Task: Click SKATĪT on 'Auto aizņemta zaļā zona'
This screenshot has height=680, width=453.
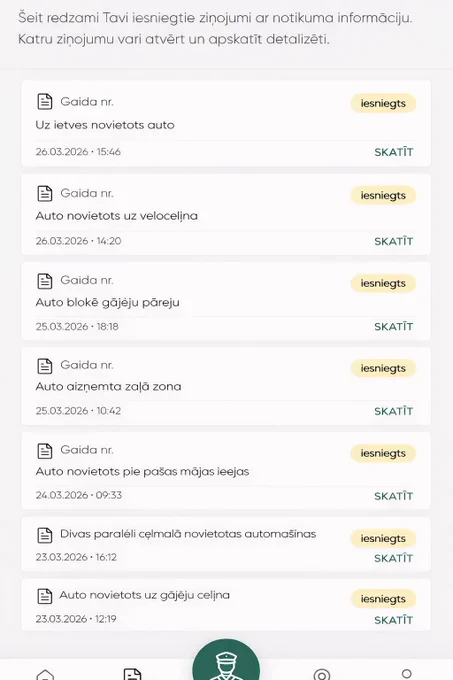Action: pyautogui.click(x=394, y=411)
